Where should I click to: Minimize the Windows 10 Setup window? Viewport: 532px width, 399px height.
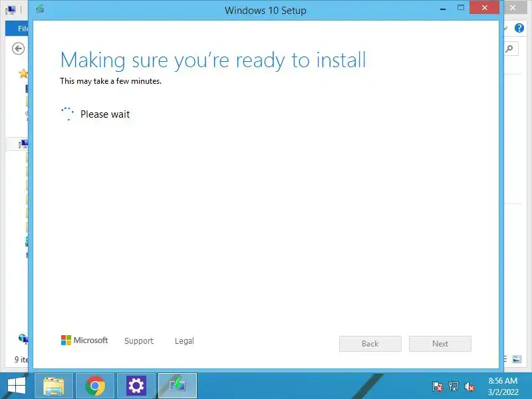tap(443, 8)
